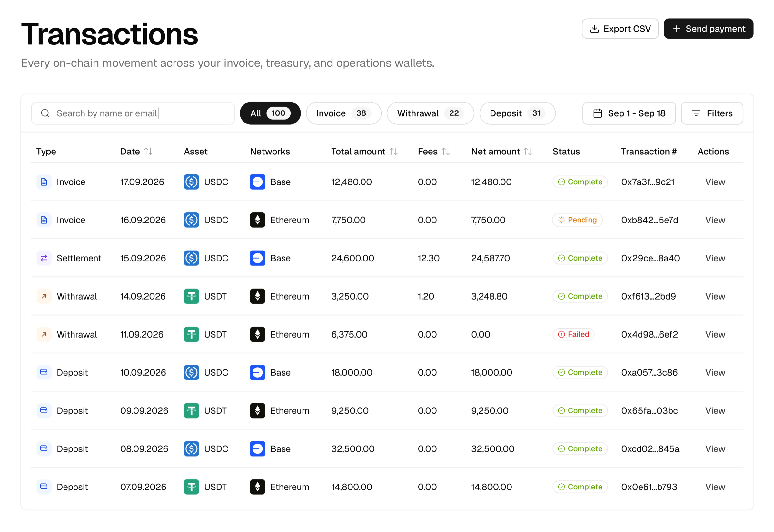The height and width of the screenshot is (532, 774).
Task: Click the Transaction # column header
Action: pyautogui.click(x=649, y=152)
